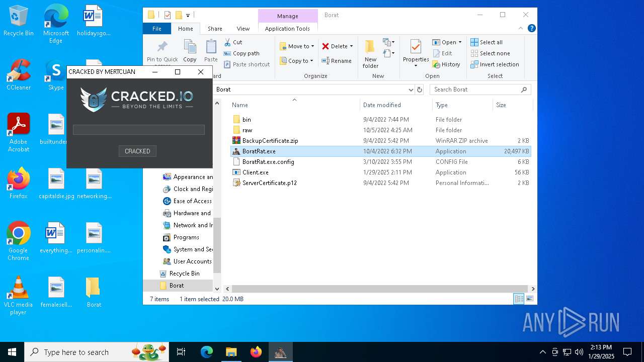644x362 pixels.
Task: Open Recycle Bin on the desktop
Action: click(x=19, y=21)
